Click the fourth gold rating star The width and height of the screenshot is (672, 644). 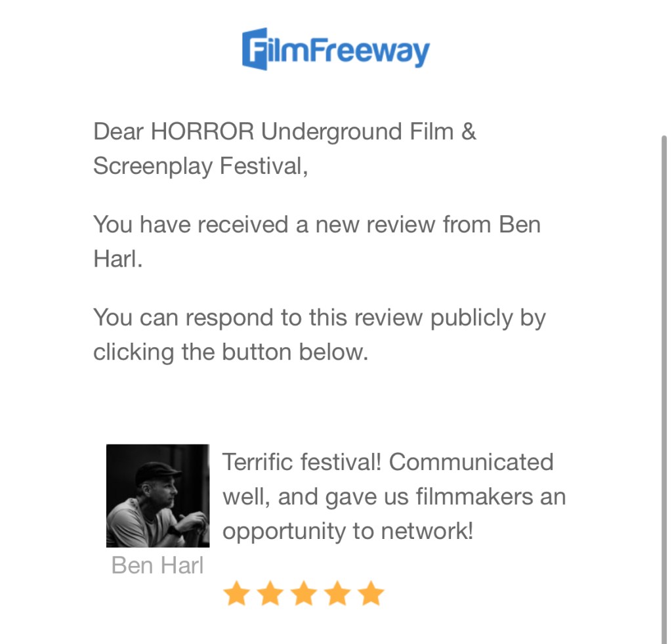338,593
